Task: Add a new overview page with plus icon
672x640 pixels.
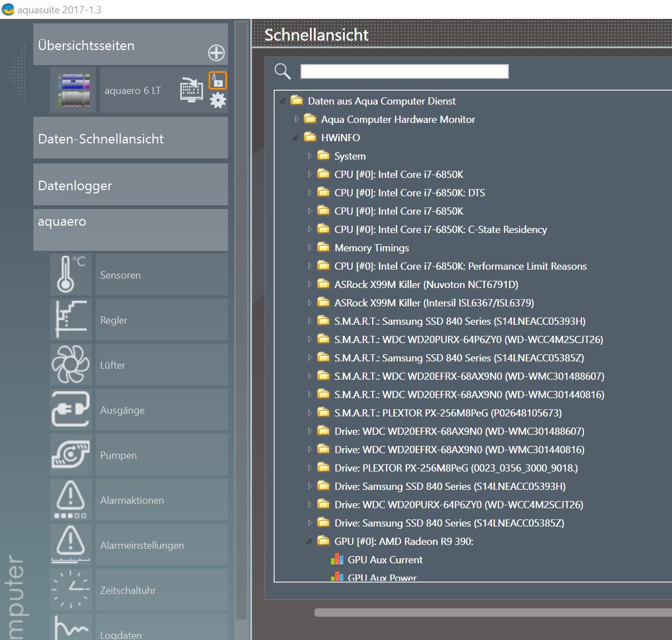Action: click(x=216, y=53)
